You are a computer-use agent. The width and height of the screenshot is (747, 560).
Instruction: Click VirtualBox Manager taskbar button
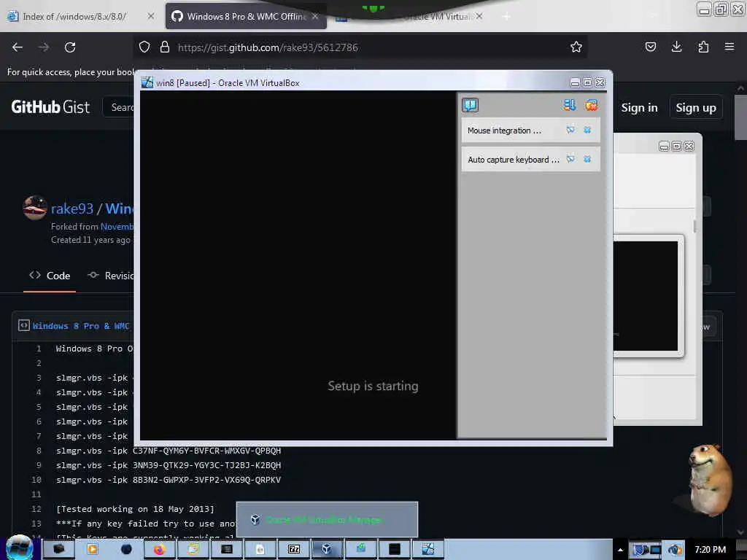pyautogui.click(x=327, y=550)
